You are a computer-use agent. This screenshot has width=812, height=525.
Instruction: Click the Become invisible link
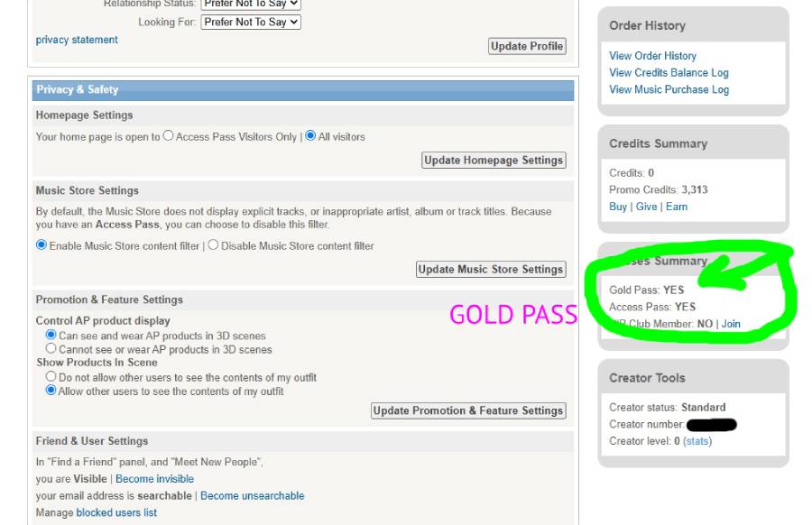154,479
